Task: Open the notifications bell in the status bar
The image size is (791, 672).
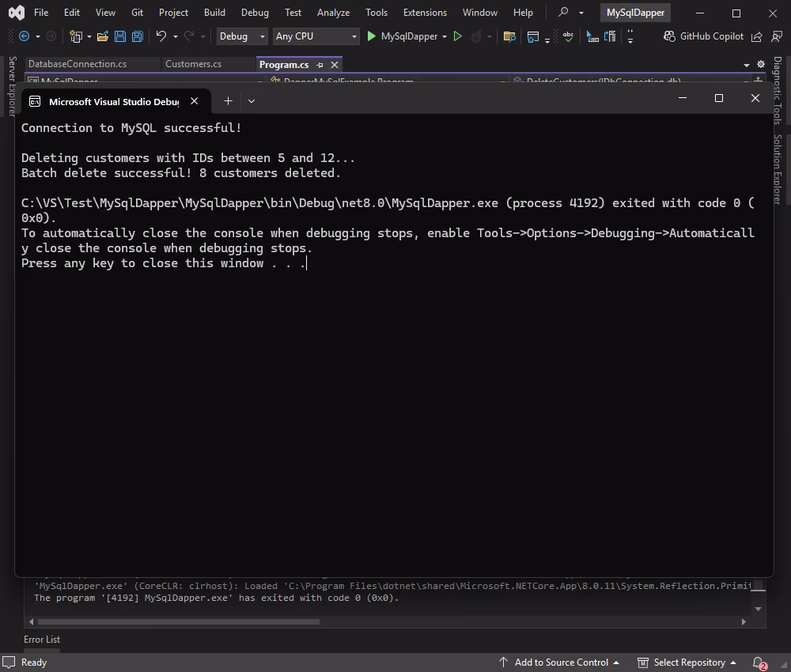Action: (756, 663)
